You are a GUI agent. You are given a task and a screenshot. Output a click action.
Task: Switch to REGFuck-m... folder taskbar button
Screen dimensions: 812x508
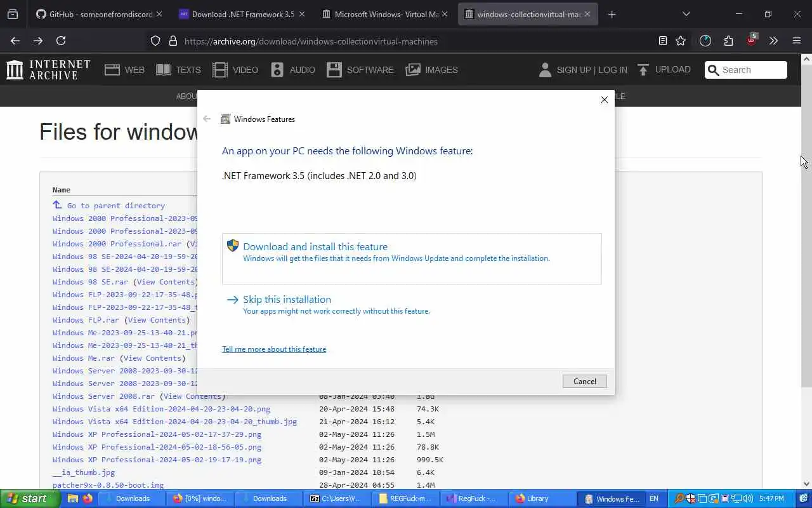click(405, 498)
